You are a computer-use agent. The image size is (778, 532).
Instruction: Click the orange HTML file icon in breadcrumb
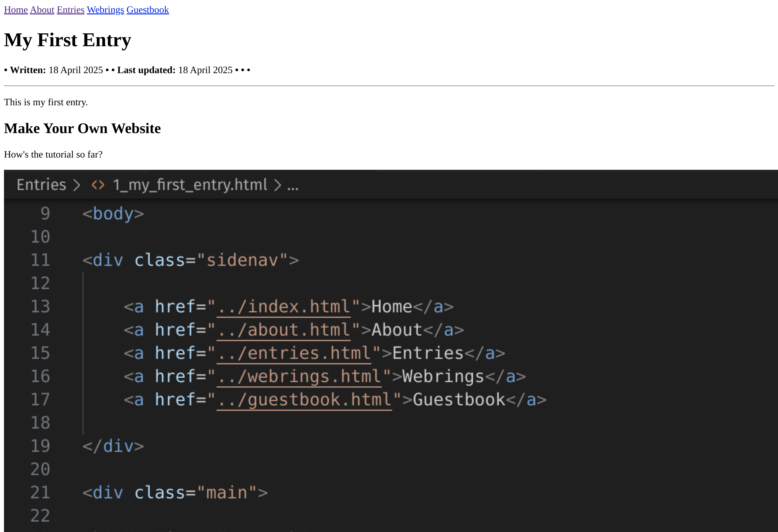coord(98,185)
